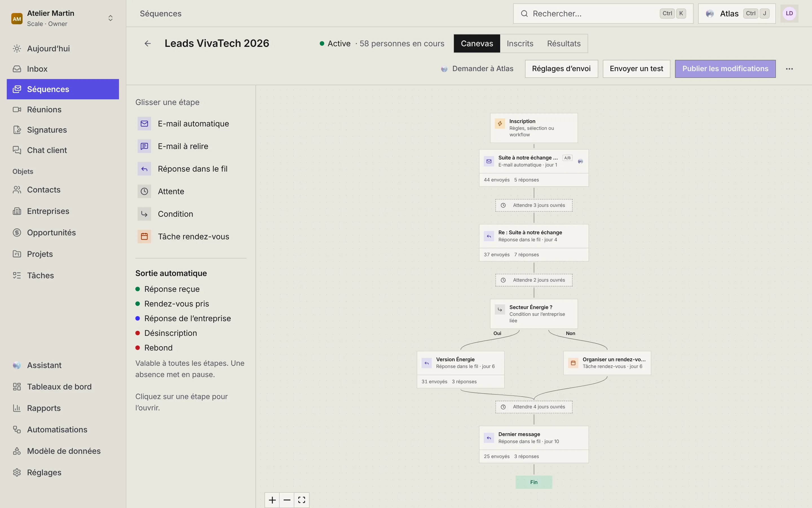Open the Version Énergie step node
Image resolution: width=812 pixels, height=508 pixels.
(x=460, y=370)
